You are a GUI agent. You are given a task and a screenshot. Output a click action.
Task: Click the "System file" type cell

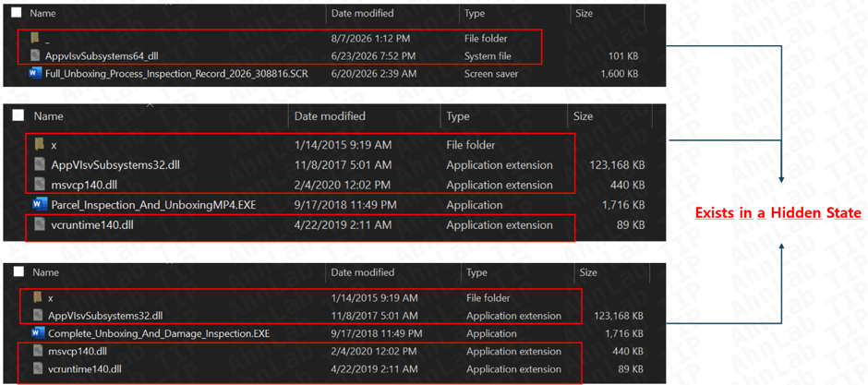(x=488, y=56)
